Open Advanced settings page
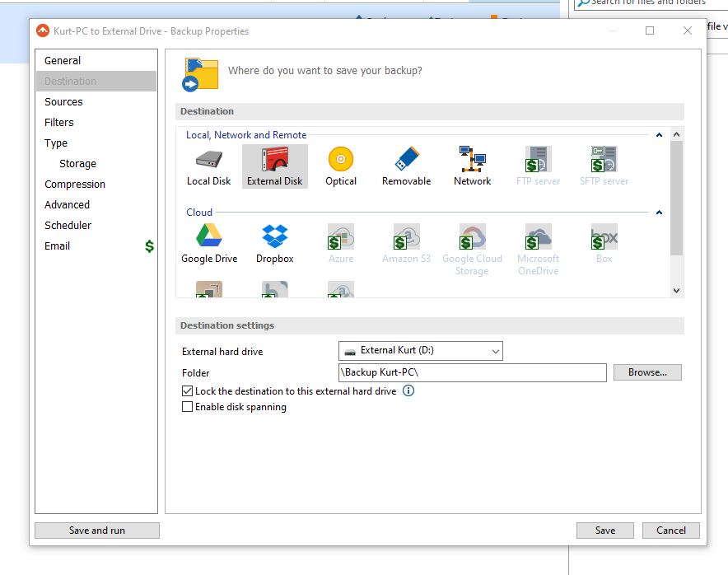 click(x=96, y=205)
